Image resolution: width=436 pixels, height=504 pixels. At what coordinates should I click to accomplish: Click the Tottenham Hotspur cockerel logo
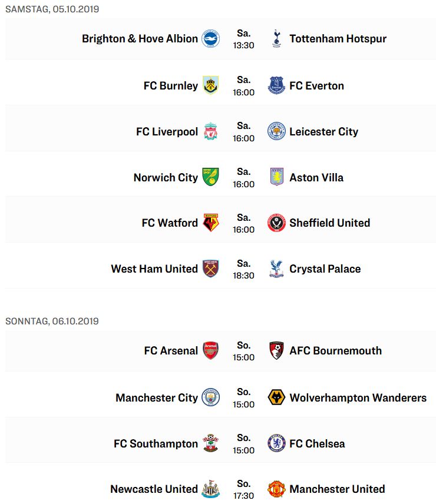point(276,39)
